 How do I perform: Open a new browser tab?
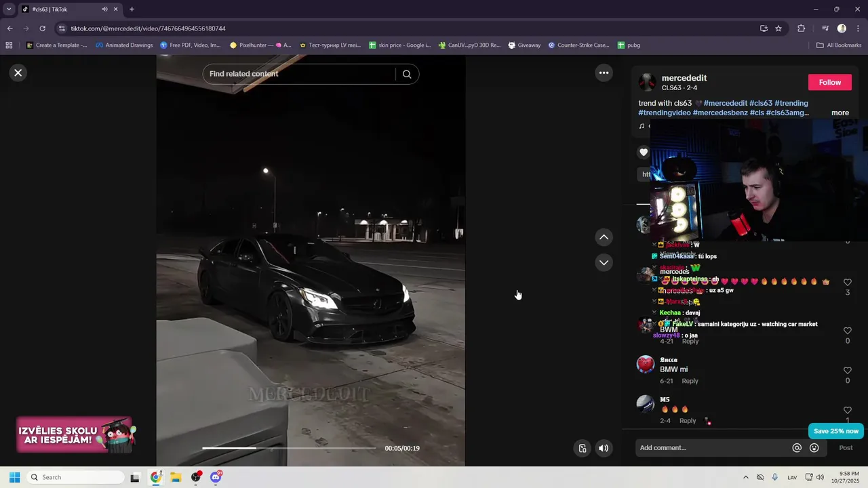point(132,9)
